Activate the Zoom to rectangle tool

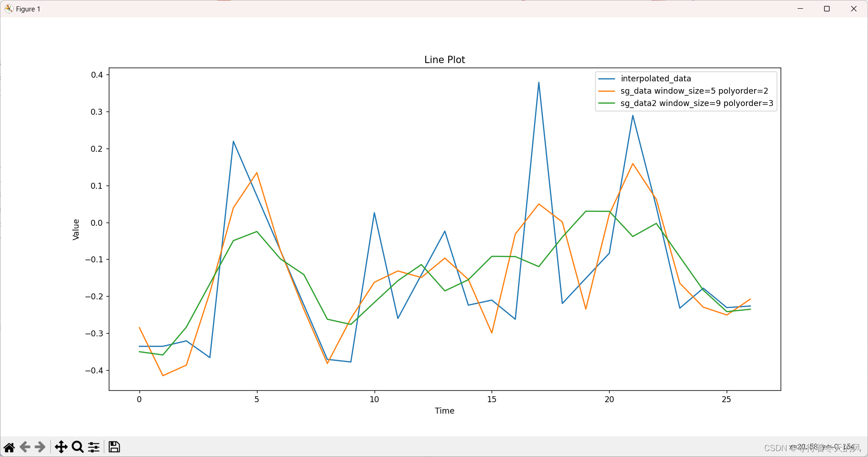(x=78, y=447)
